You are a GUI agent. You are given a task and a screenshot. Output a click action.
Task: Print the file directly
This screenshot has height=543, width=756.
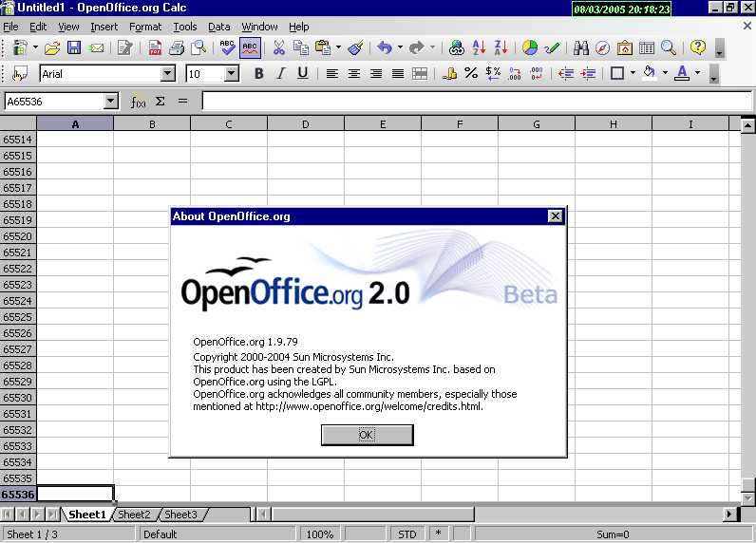tap(177, 47)
